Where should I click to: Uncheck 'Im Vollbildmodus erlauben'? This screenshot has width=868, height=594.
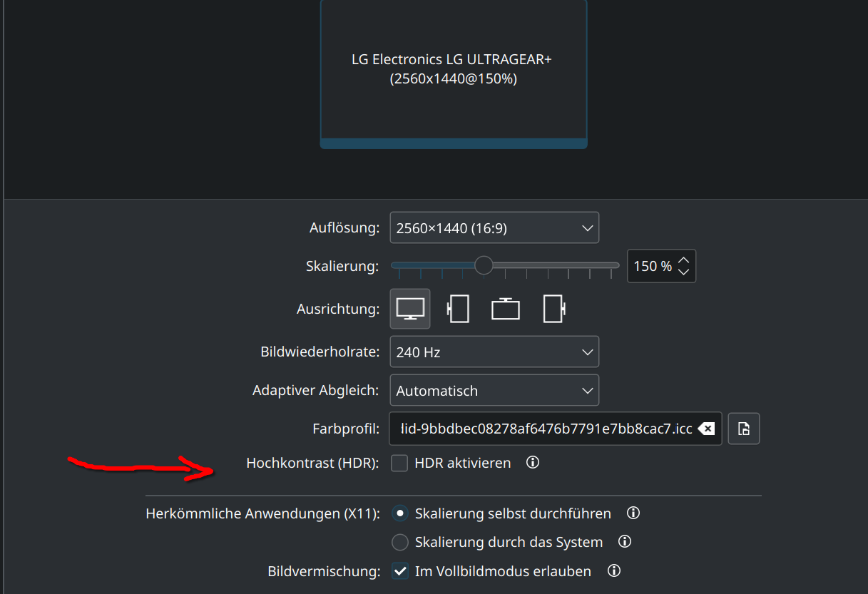(x=400, y=570)
